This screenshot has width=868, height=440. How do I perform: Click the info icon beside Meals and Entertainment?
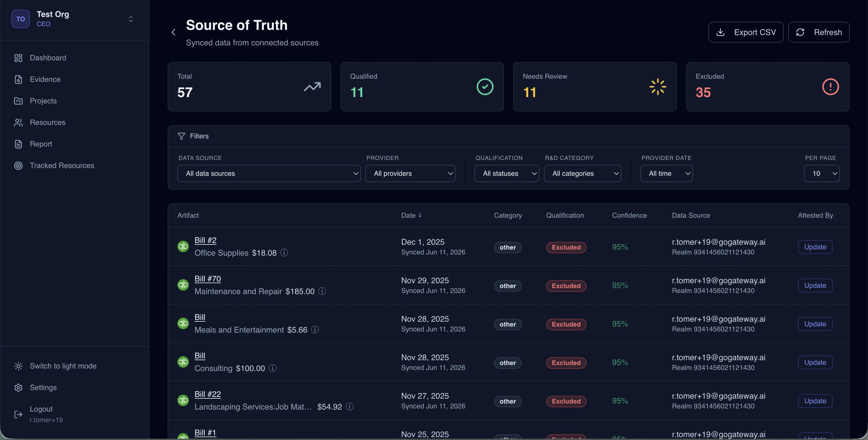[315, 329]
